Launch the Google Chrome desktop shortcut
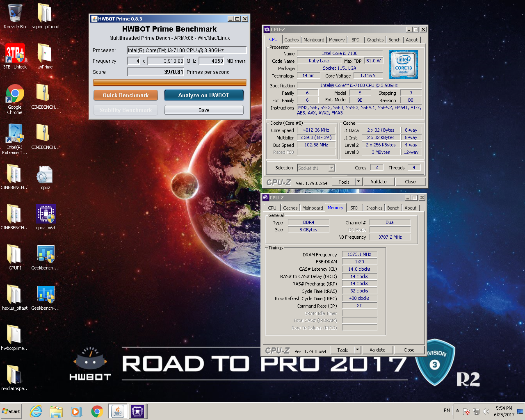525x420 pixels. pyautogui.click(x=15, y=99)
